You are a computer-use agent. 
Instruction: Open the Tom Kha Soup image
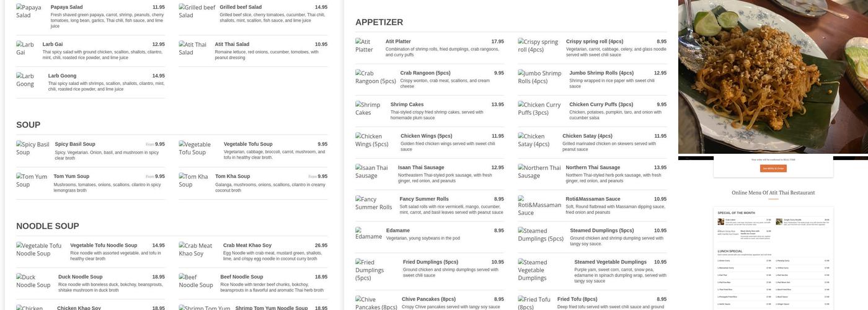193,180
